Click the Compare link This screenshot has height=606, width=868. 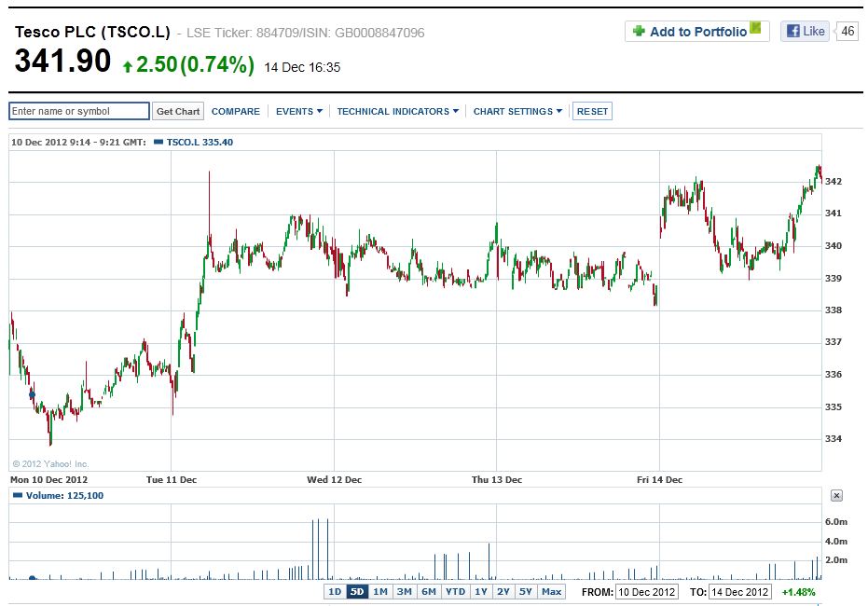click(x=235, y=111)
